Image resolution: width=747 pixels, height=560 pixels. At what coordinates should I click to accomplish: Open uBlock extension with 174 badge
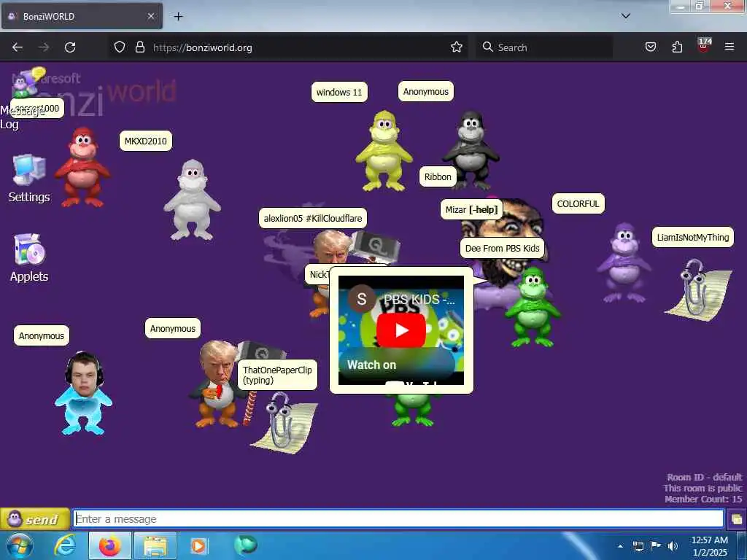click(x=704, y=46)
